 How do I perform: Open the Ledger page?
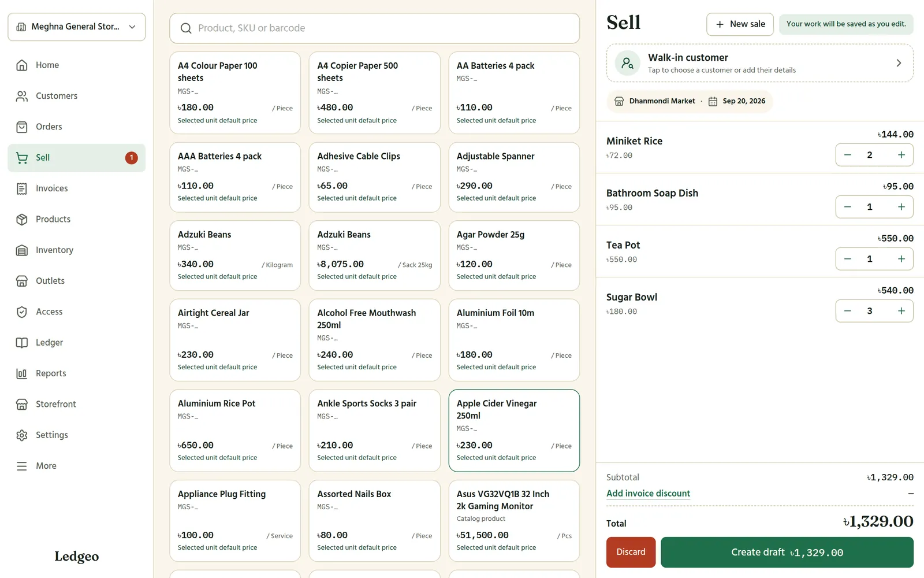click(x=76, y=343)
